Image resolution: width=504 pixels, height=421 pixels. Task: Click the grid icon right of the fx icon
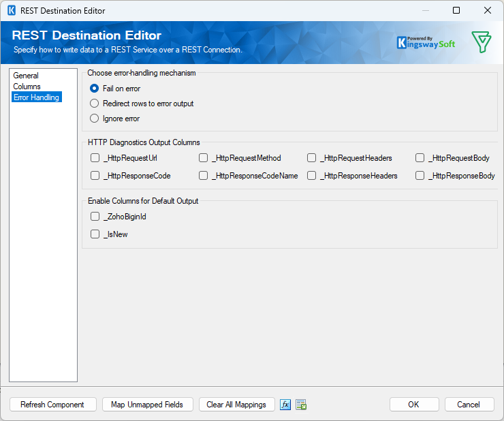coord(301,404)
